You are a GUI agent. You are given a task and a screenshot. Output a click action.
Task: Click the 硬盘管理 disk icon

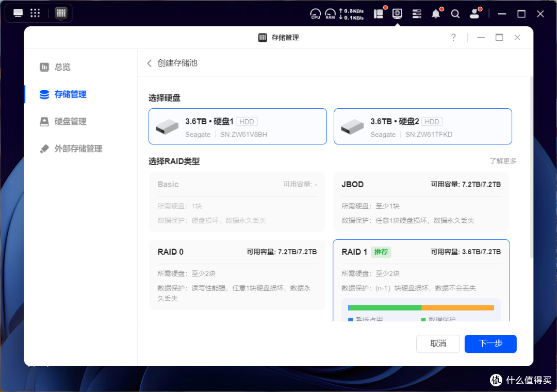coord(44,122)
